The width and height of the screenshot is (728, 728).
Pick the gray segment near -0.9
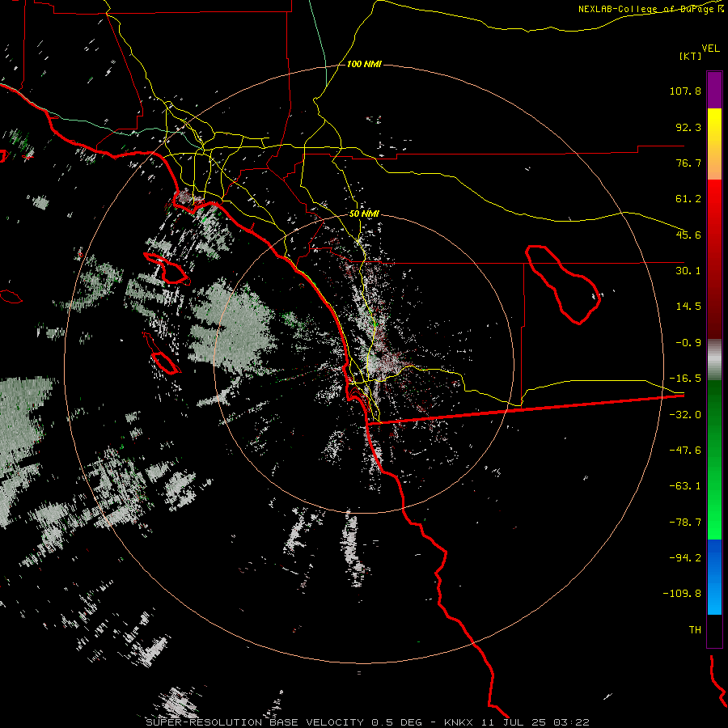[x=714, y=360]
